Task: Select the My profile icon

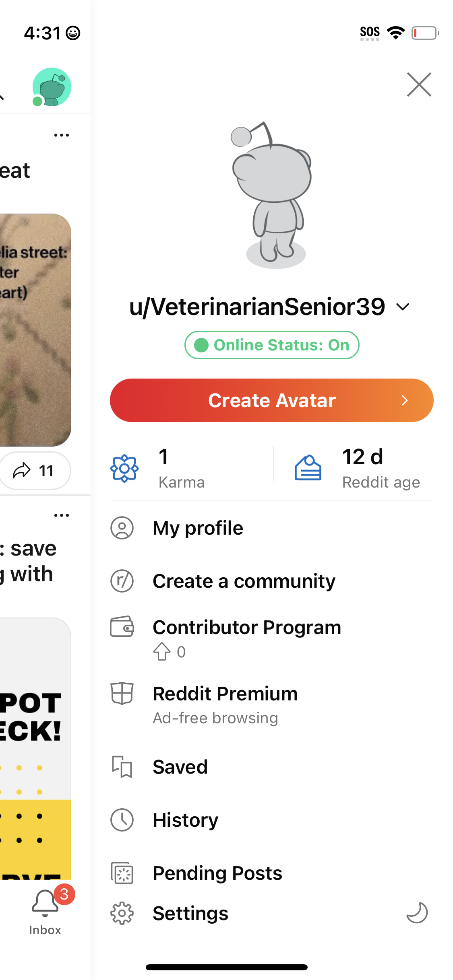Action: point(122,528)
